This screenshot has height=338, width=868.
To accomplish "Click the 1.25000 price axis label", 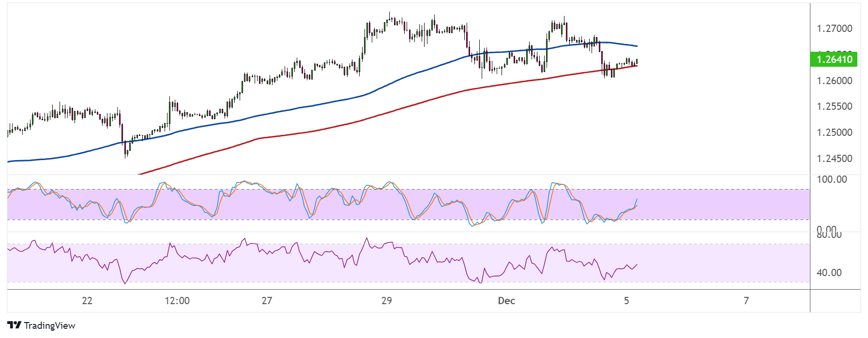I will point(835,132).
